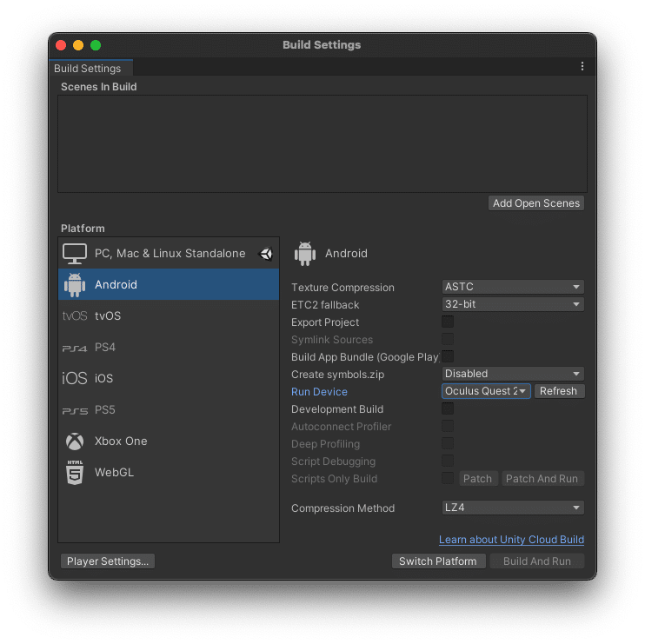Click the Switch Platform button

[437, 561]
